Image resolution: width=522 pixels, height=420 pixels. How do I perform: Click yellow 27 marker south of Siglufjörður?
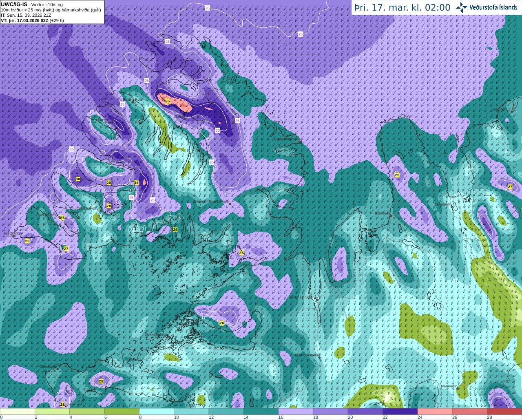[510, 187]
